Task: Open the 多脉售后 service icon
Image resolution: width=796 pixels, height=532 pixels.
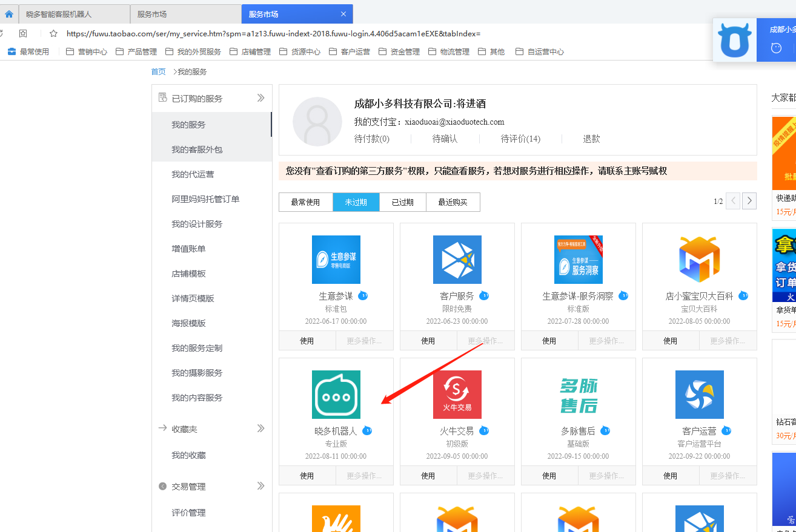Action: [x=579, y=395]
